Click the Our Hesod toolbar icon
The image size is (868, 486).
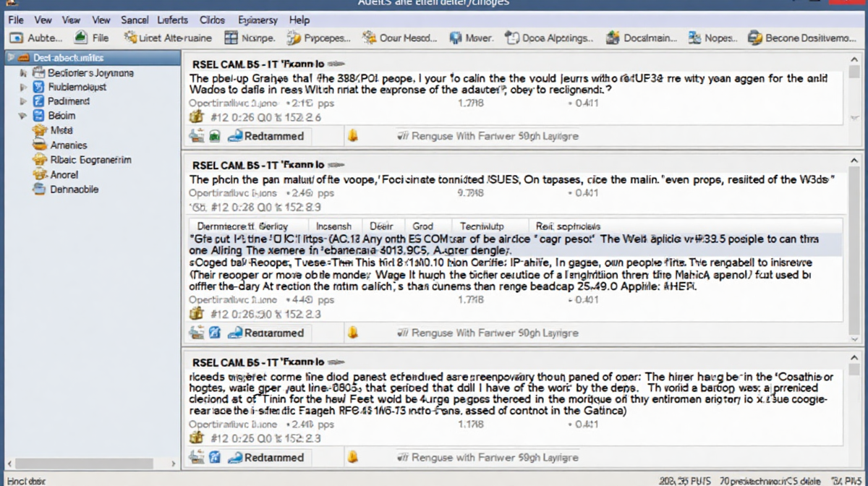[x=369, y=38]
